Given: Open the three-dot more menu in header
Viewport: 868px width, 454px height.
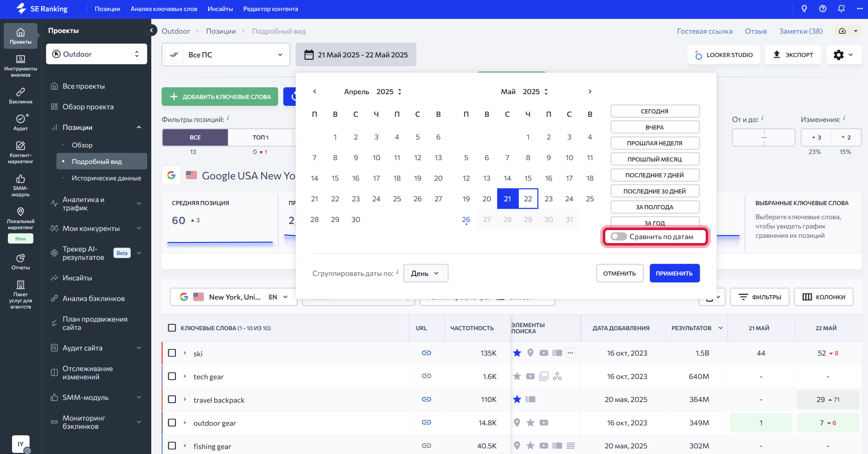Looking at the screenshot, I should pyautogui.click(x=860, y=9).
